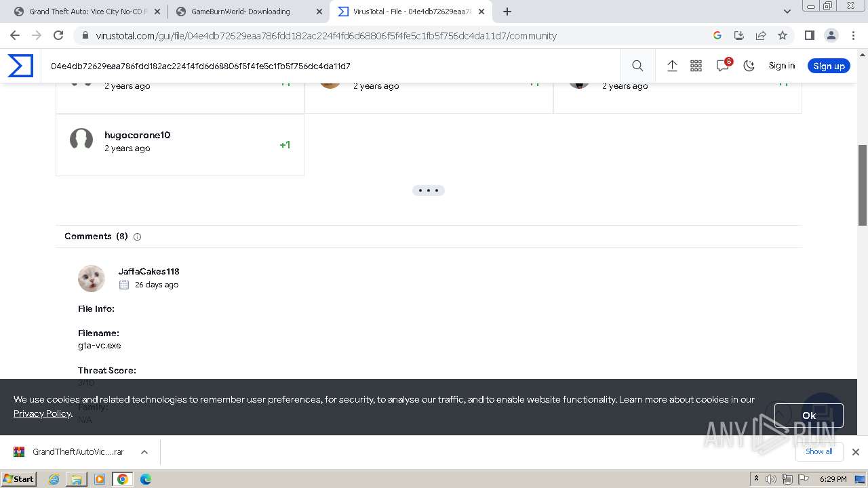The image size is (868, 488).
Task: Click the VirusTotal logo icon
Action: pos(20,66)
